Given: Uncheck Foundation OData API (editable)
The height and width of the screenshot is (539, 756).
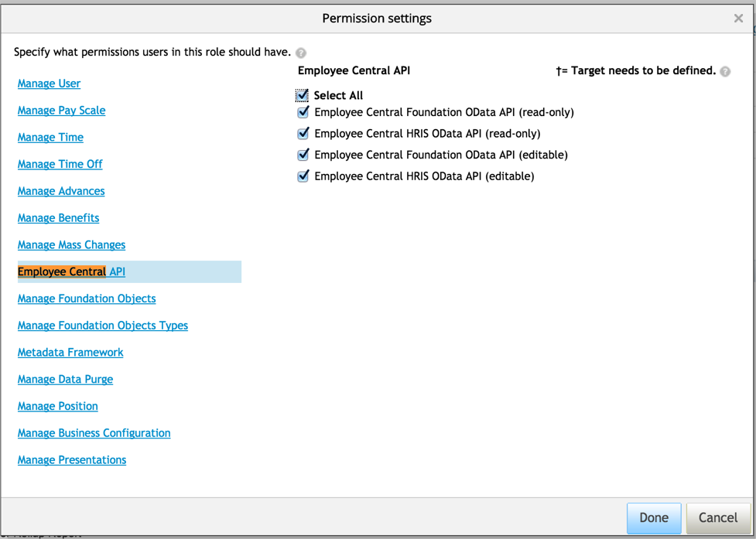Looking at the screenshot, I should pos(303,155).
